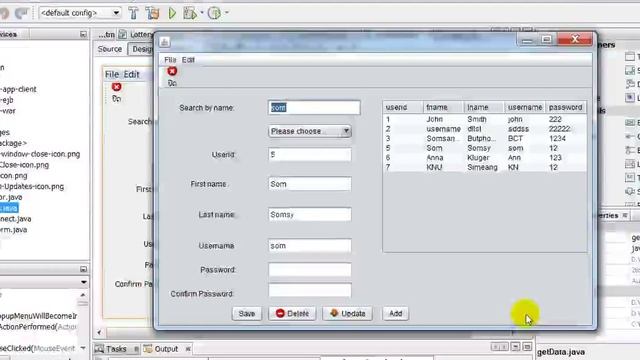Screen dimensions: 640x360
Task: Click Edit menu in Design form preview
Action: click(131, 74)
